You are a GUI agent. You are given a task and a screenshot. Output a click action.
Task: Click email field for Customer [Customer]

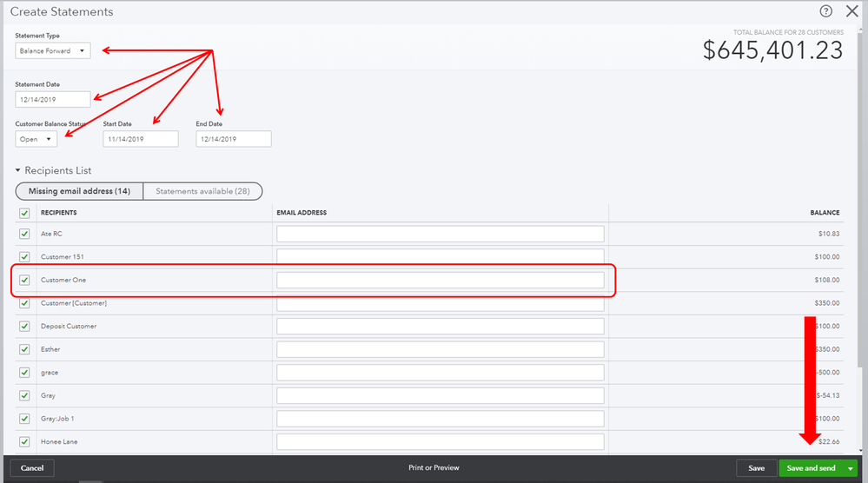pos(441,303)
